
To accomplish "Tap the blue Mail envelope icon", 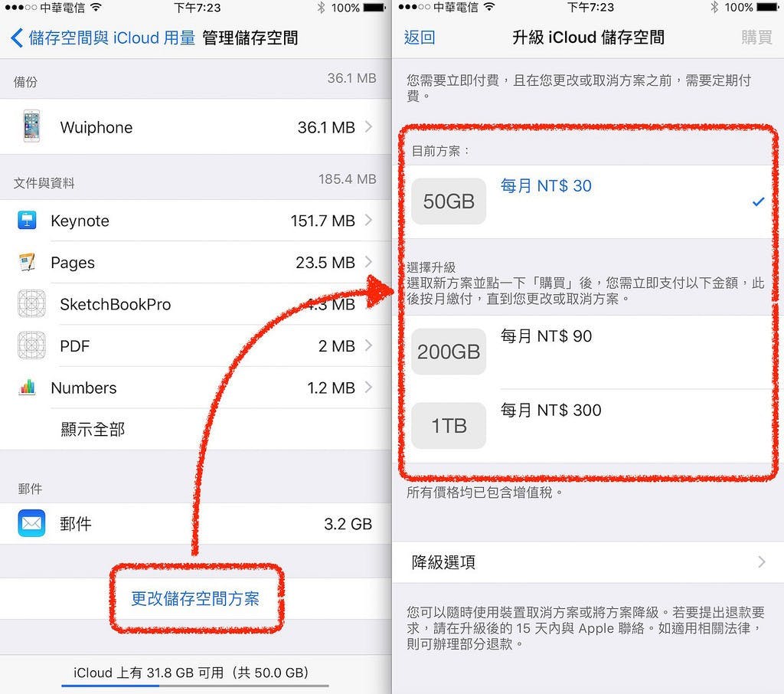I will pyautogui.click(x=31, y=523).
